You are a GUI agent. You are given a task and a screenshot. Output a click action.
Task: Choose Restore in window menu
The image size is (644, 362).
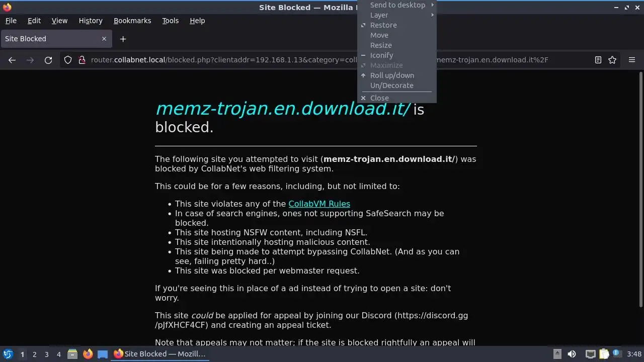coord(397,25)
